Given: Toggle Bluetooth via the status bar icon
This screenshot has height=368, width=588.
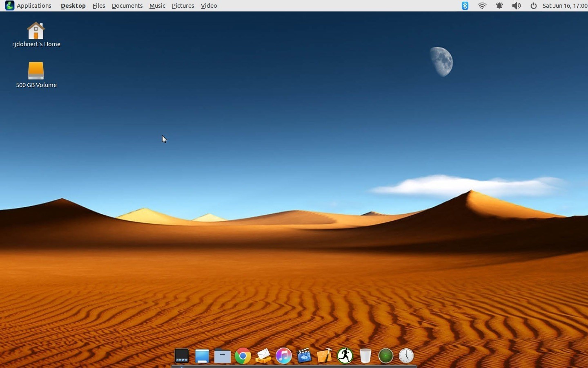Looking at the screenshot, I should pos(465,6).
